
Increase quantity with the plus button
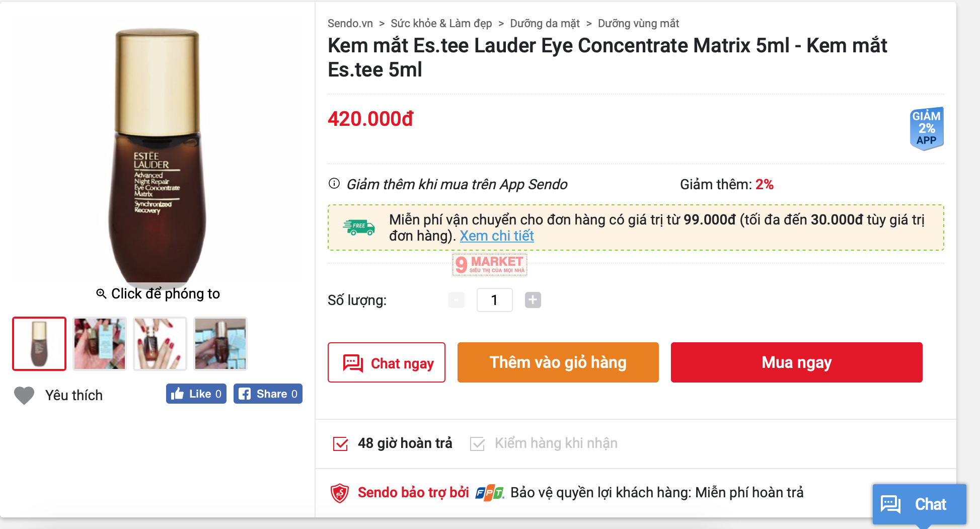point(533,300)
